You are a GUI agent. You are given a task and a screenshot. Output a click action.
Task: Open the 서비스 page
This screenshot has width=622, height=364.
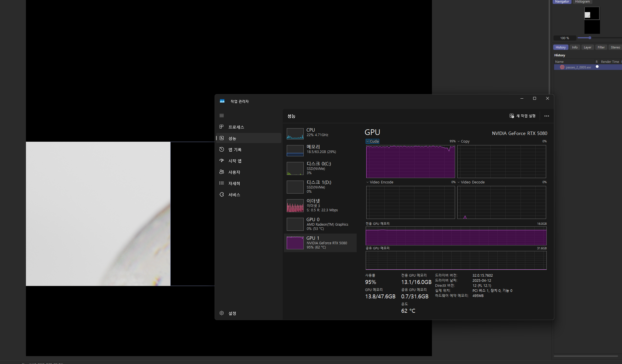point(249,195)
